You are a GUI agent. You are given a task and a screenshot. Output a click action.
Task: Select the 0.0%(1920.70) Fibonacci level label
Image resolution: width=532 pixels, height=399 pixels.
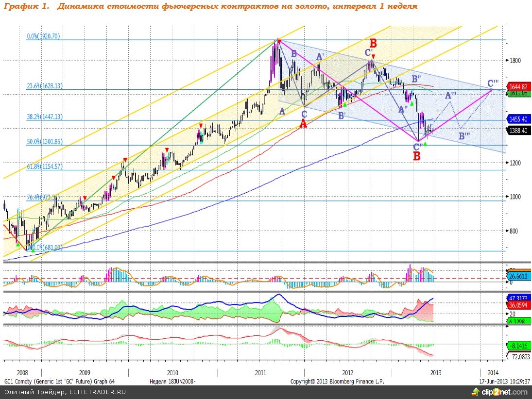pos(43,36)
